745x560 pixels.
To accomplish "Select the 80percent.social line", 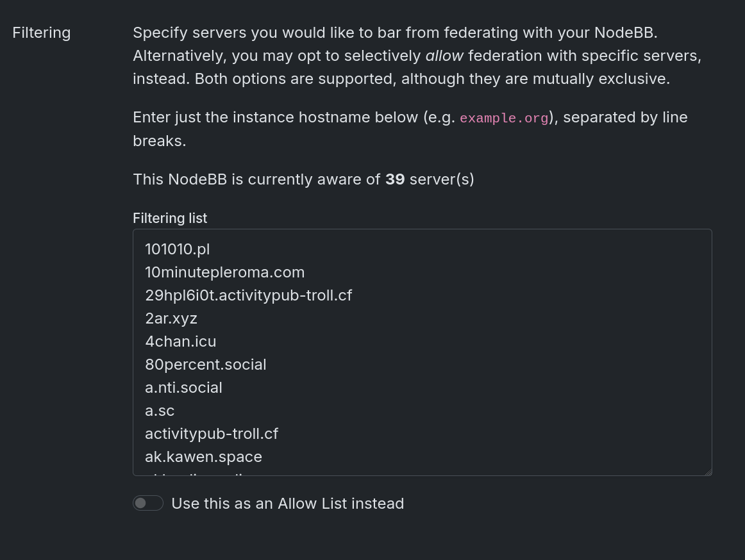I will [x=205, y=365].
